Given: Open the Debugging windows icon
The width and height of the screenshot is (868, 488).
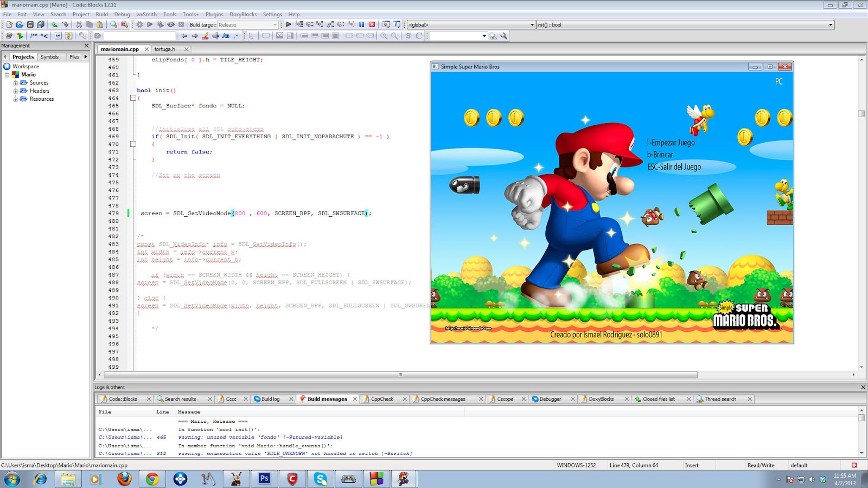Looking at the screenshot, I should coord(386,24).
